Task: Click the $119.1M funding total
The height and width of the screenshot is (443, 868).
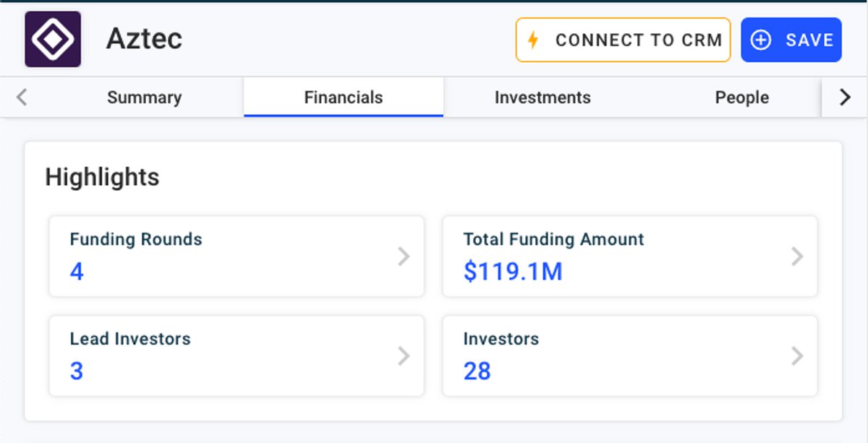Action: coord(513,272)
